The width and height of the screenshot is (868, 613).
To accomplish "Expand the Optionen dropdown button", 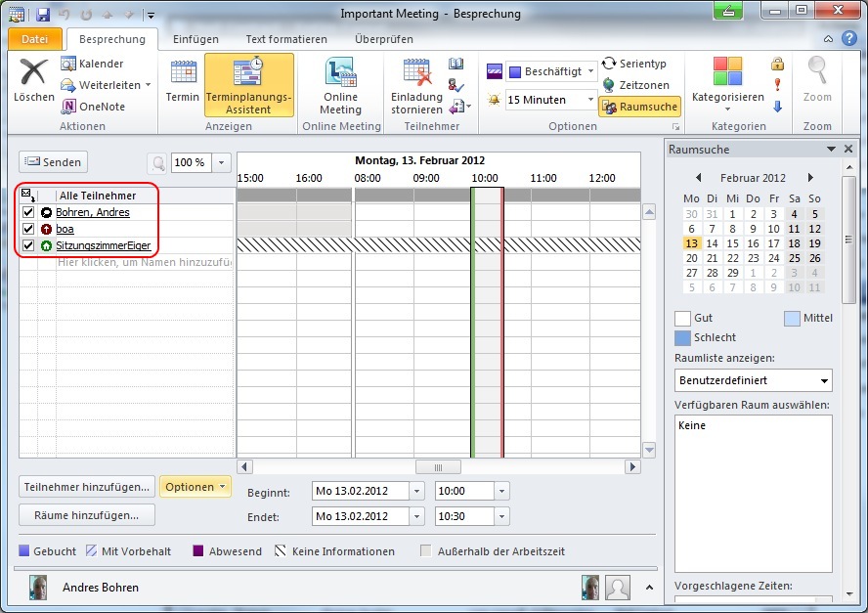I will click(195, 487).
